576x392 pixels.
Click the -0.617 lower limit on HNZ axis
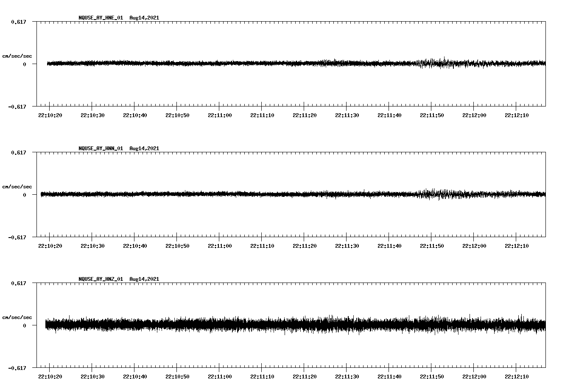pyautogui.click(x=17, y=368)
